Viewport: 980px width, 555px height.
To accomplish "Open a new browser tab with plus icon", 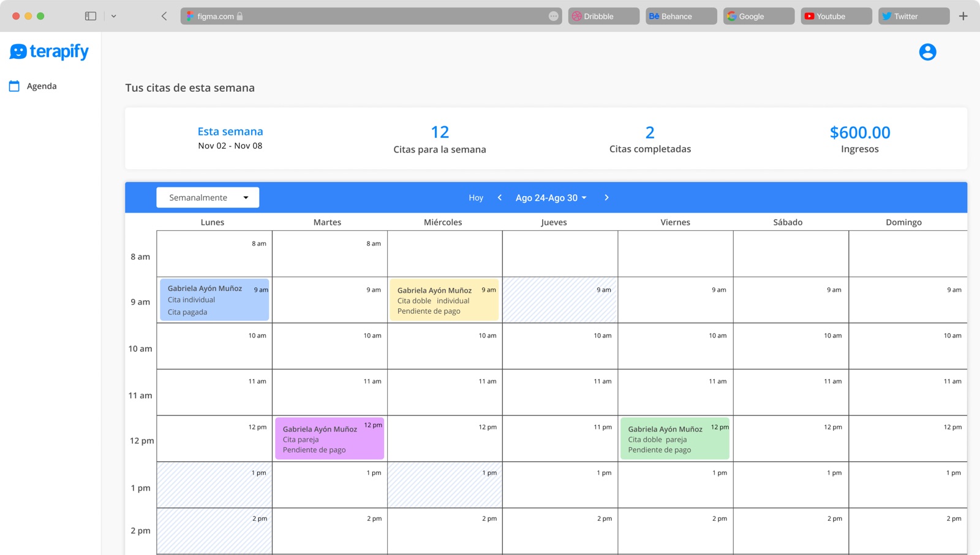I will 963,16.
